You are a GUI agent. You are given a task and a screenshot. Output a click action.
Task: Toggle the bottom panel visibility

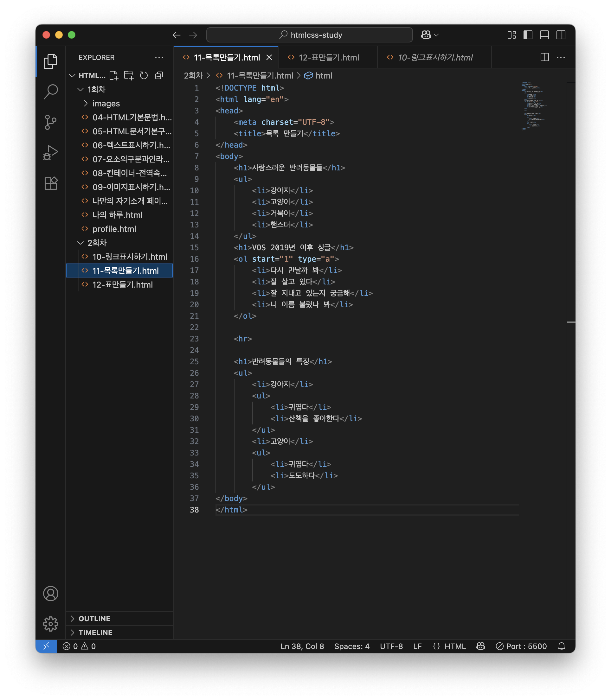point(544,35)
